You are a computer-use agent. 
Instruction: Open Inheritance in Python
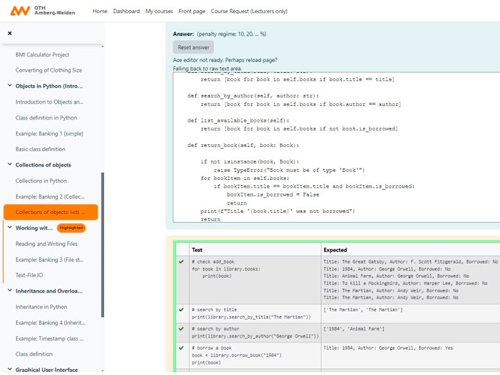41,307
